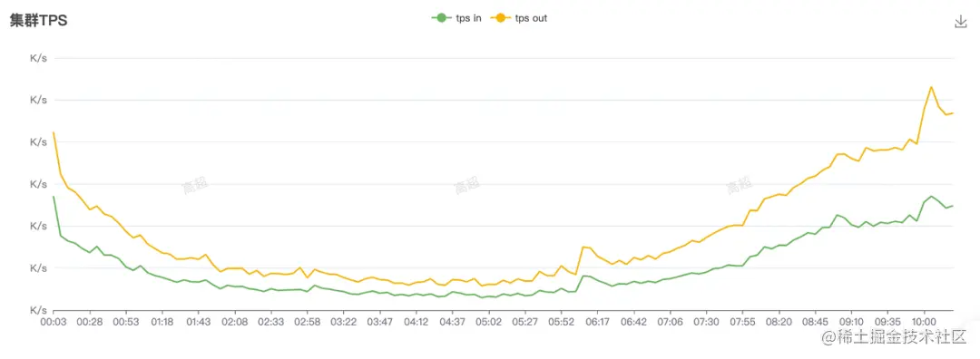Screen dimensions: 980x359
Task: Click the 集群TPS chart title
Action: coord(38,21)
